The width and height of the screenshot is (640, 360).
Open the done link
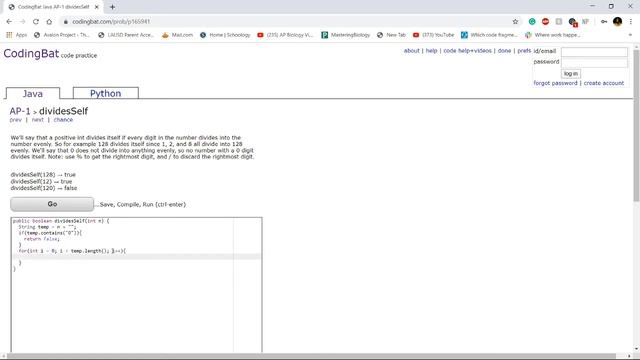tap(504, 51)
